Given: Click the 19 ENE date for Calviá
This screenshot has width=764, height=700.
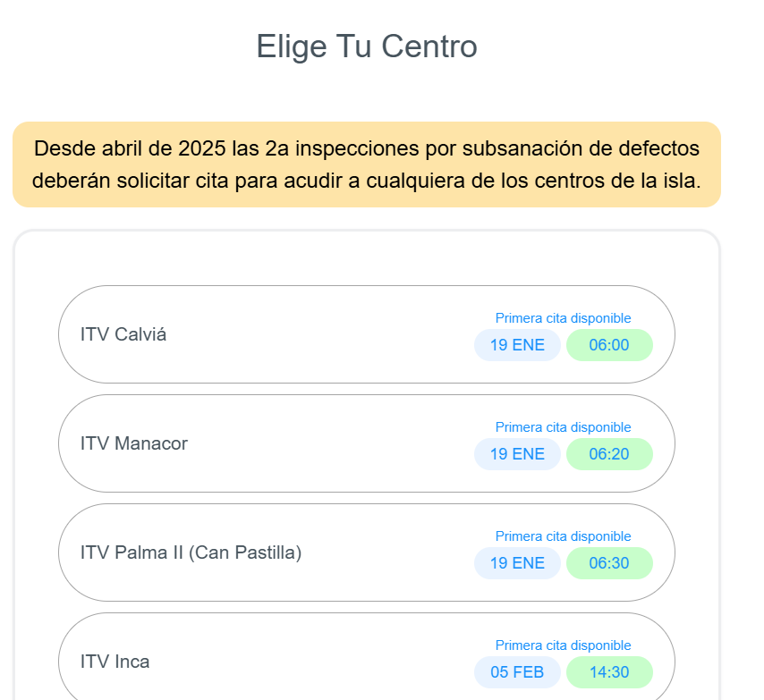Looking at the screenshot, I should pyautogui.click(x=517, y=345).
